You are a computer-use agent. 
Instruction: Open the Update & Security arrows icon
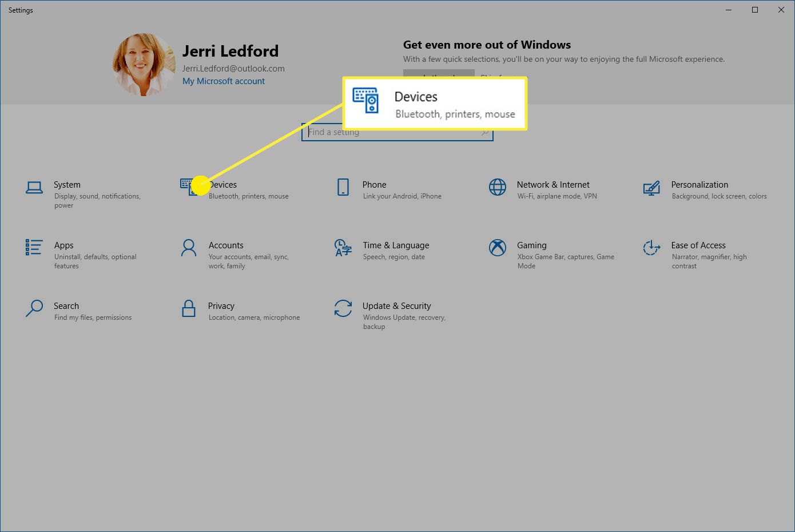(x=343, y=308)
